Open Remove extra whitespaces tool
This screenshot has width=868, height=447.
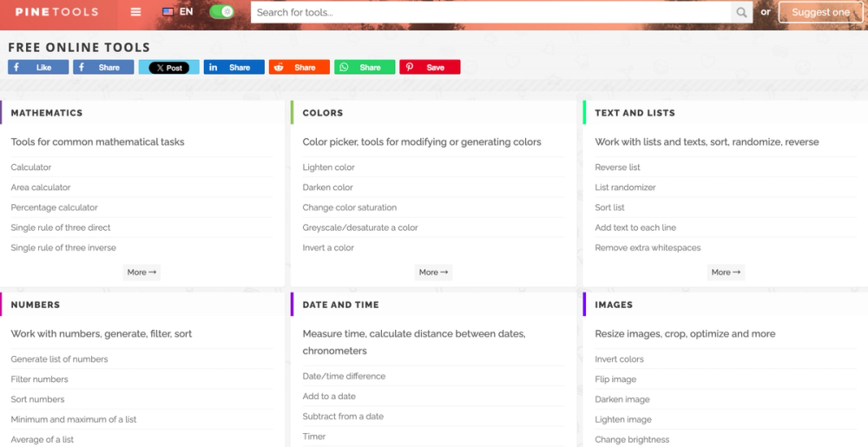[x=648, y=248]
